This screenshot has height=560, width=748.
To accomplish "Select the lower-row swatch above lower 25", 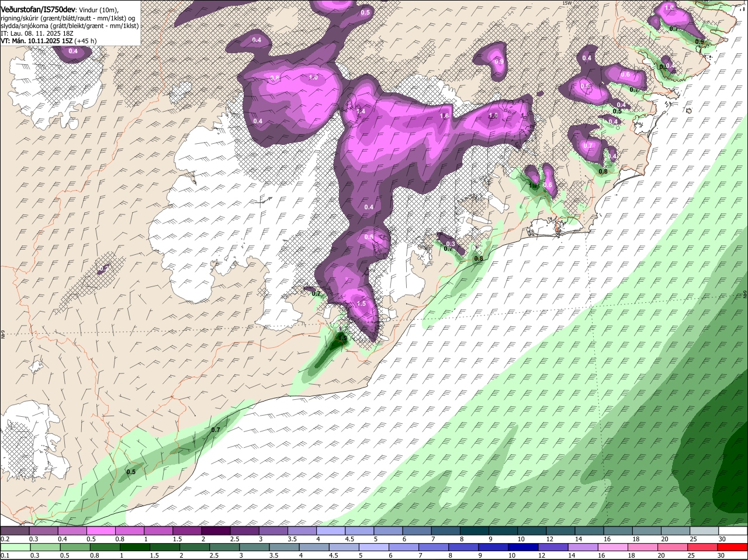I will click(703, 547).
